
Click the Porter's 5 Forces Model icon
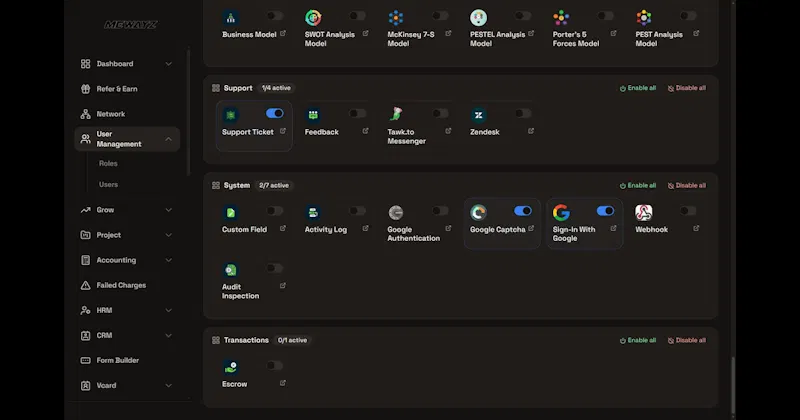(x=561, y=18)
